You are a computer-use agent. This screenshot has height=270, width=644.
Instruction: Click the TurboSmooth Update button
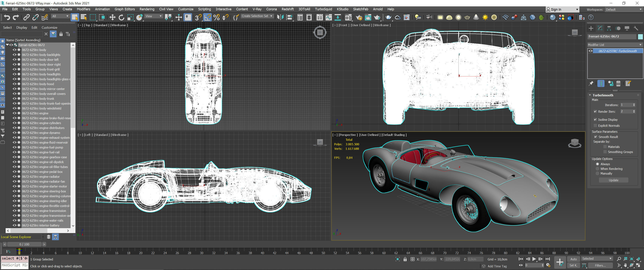[x=613, y=180]
